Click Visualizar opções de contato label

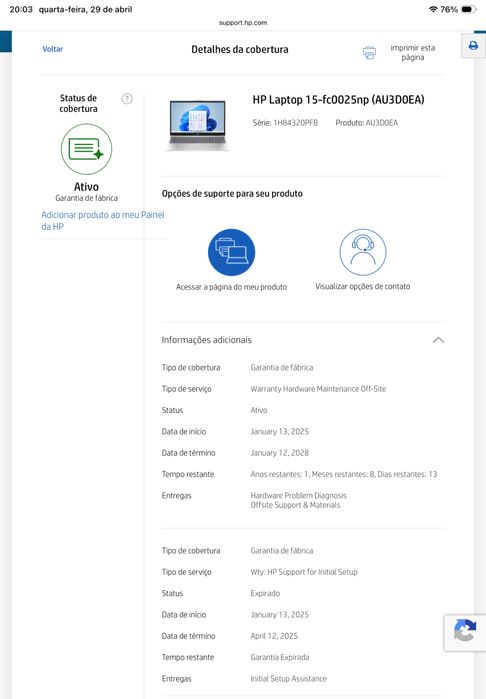click(x=362, y=287)
